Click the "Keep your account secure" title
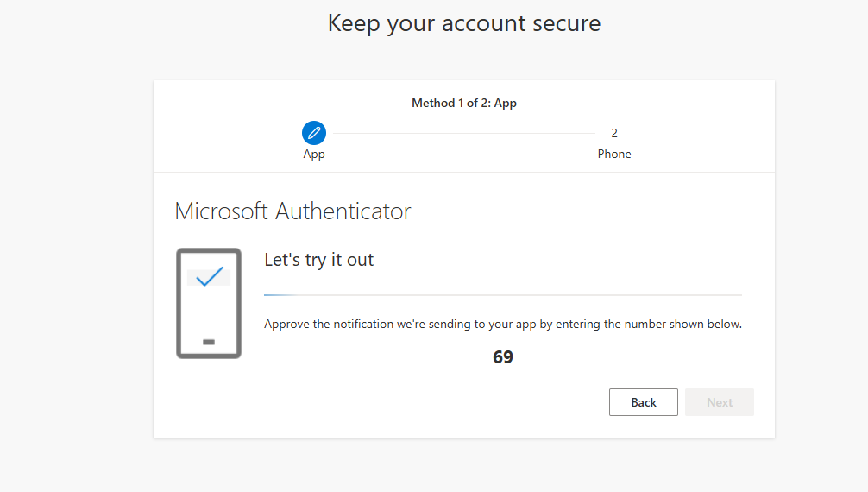The image size is (868, 492). pos(464,23)
